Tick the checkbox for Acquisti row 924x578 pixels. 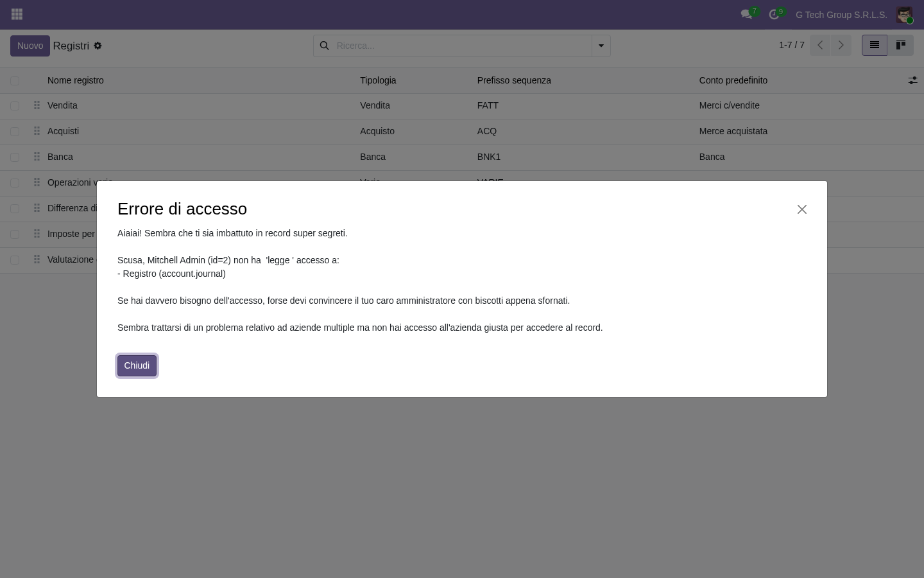pyautogui.click(x=15, y=131)
